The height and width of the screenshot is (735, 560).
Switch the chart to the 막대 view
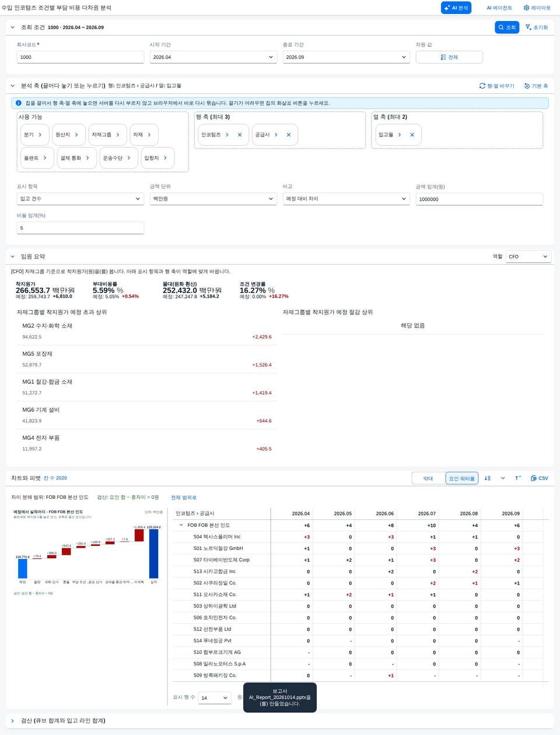[x=428, y=478]
